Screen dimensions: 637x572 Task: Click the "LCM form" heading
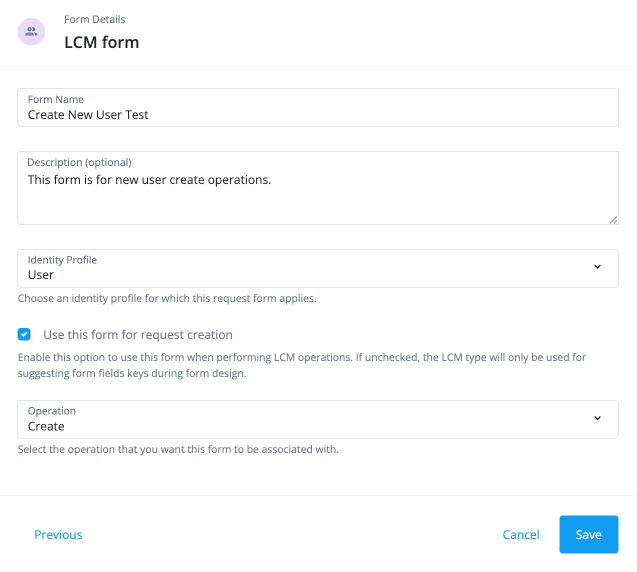click(102, 42)
